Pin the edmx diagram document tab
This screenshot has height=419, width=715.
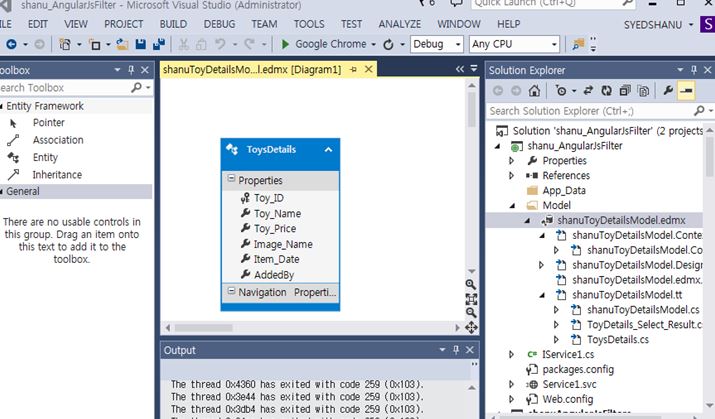[x=353, y=69]
